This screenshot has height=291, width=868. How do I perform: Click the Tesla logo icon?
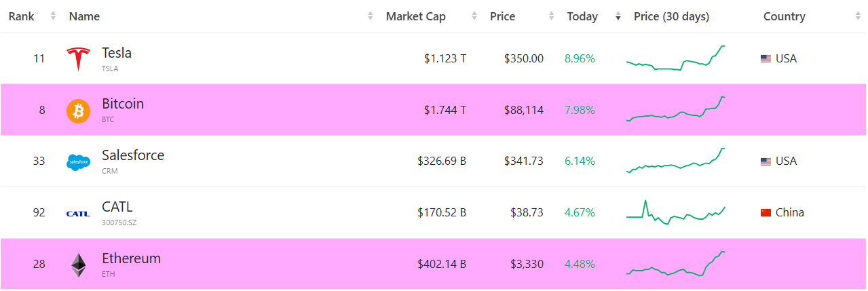[x=78, y=59]
